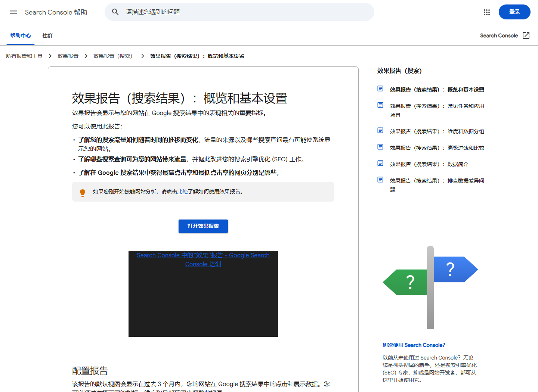The width and height of the screenshot is (538, 392).
Task: Open the 所有报告和工具 breadcrumb
Action: click(24, 56)
